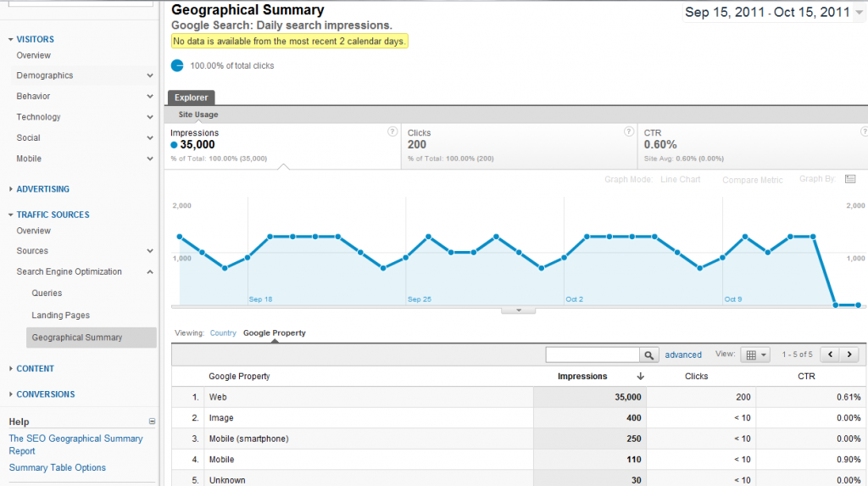The height and width of the screenshot is (486, 868).
Task: Expand the Demographics menu
Action: click(x=149, y=75)
